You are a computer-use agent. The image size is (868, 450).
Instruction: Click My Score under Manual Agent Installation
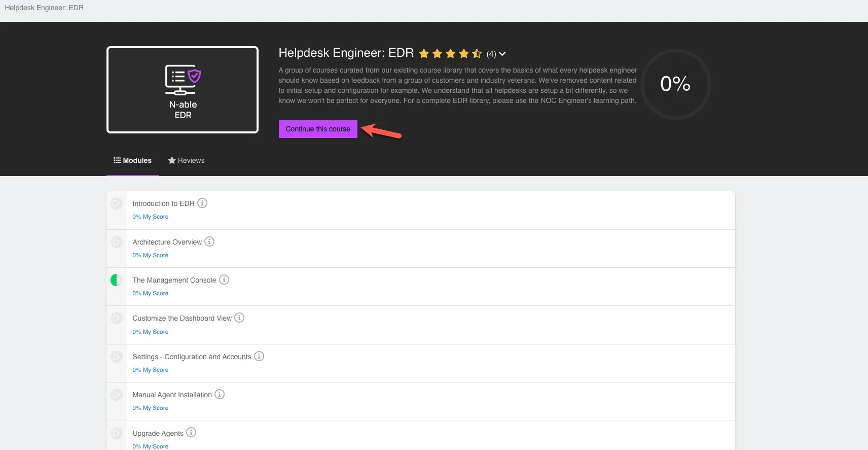point(151,408)
